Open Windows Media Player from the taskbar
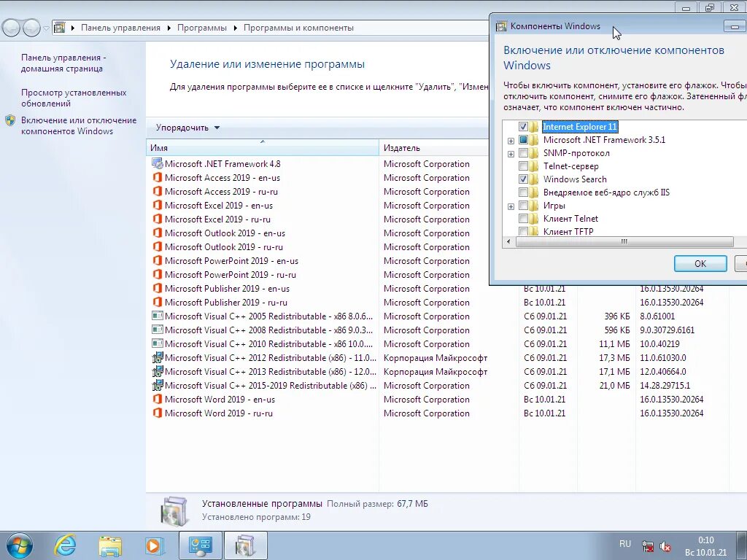747x560 pixels. point(155,545)
